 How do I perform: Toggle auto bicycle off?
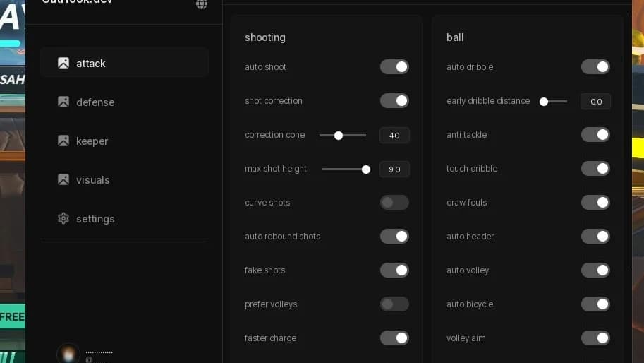(595, 304)
